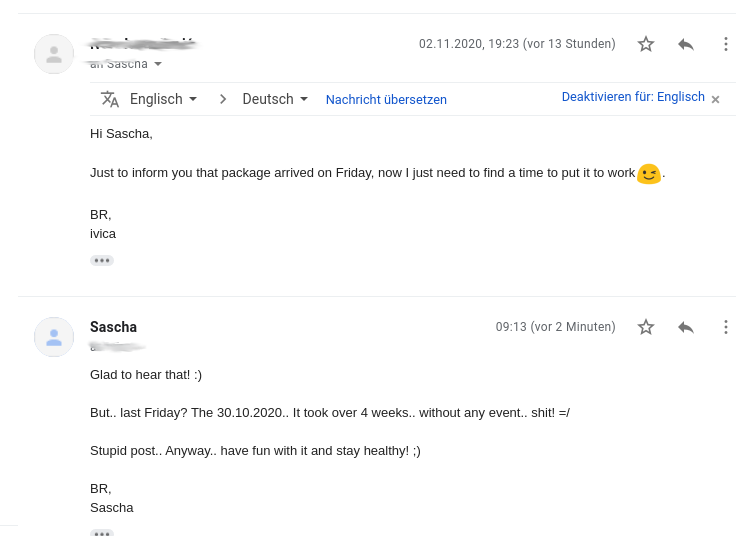This screenshot has width=740, height=536.
Task: Open more options menu for first email
Action: pos(726,44)
